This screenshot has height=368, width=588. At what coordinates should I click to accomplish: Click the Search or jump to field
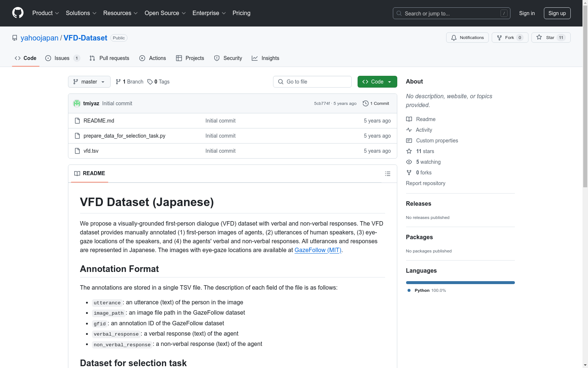[452, 13]
